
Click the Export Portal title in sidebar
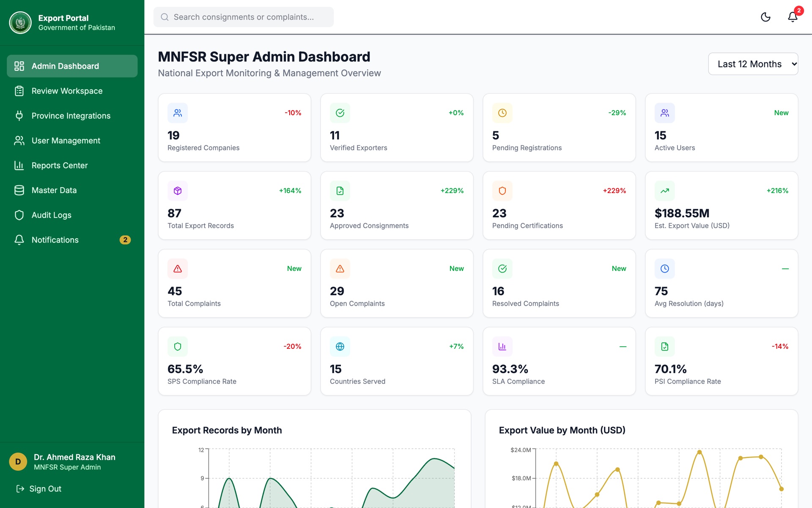tap(63, 18)
